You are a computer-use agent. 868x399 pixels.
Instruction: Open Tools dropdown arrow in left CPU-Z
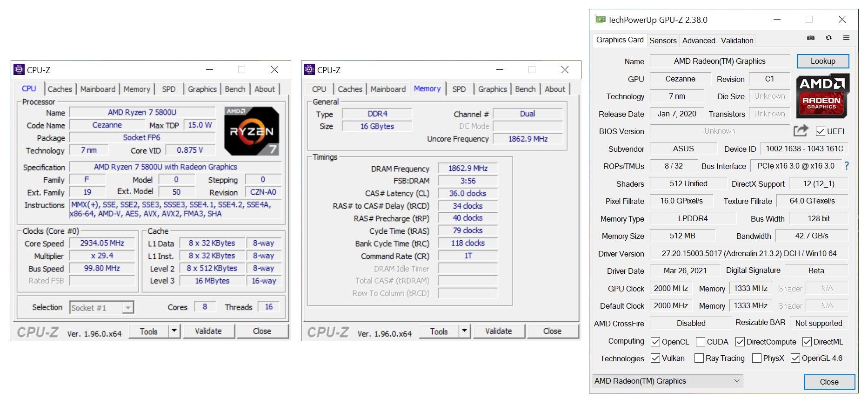[174, 331]
